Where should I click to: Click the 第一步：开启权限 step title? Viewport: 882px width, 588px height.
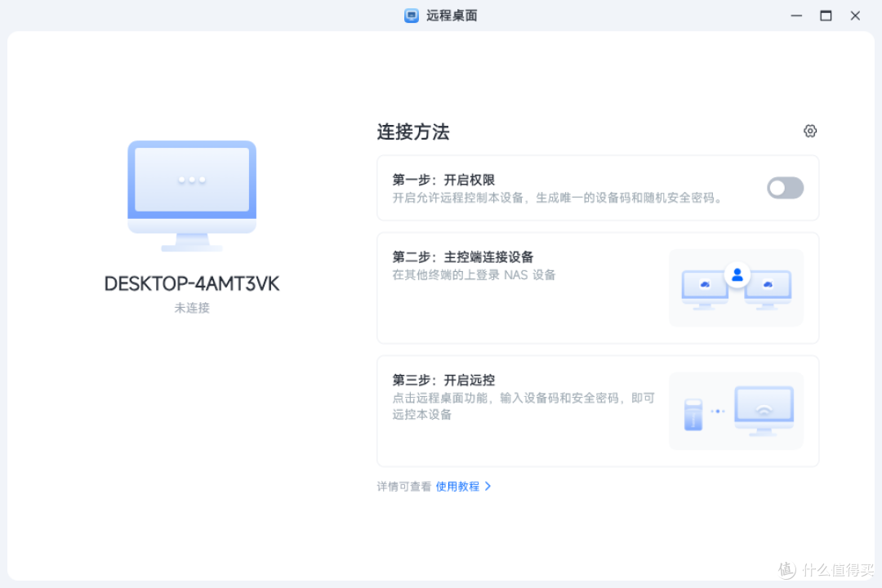point(443,180)
